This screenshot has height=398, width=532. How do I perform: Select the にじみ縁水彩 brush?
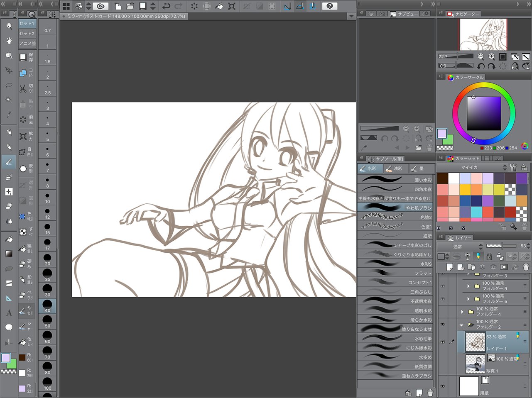click(x=395, y=348)
